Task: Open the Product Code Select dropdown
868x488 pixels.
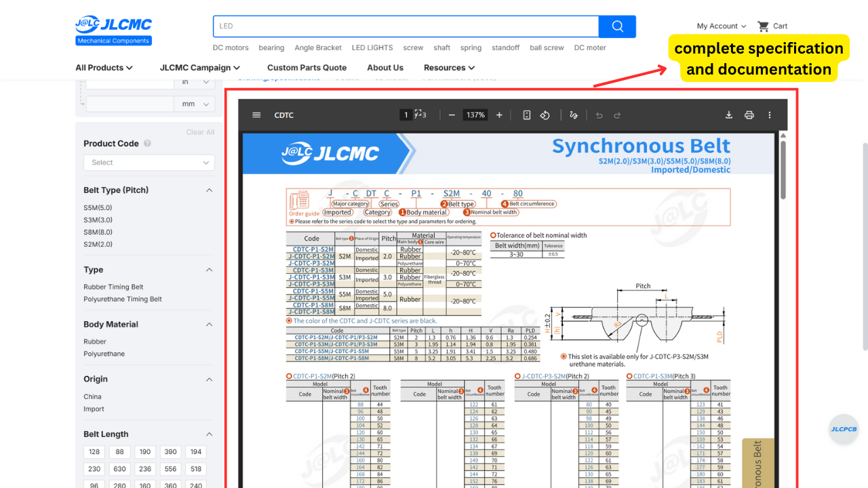Action: coord(149,163)
